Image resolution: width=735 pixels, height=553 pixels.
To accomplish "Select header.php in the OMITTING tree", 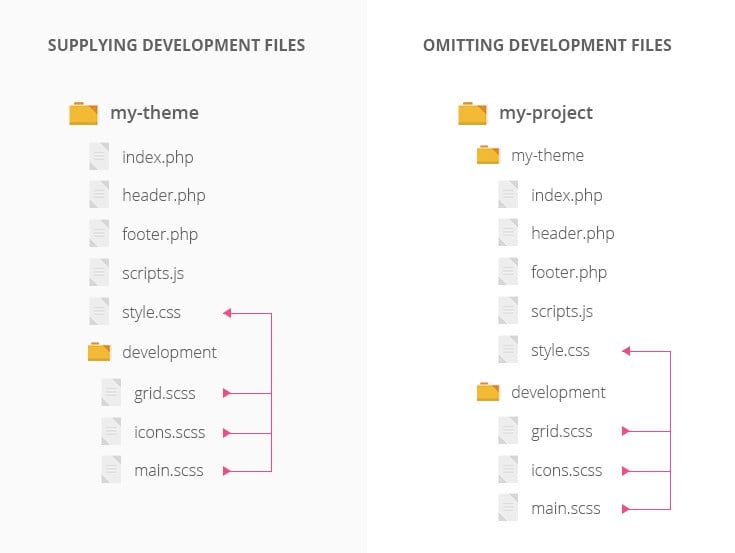I will [x=572, y=233].
